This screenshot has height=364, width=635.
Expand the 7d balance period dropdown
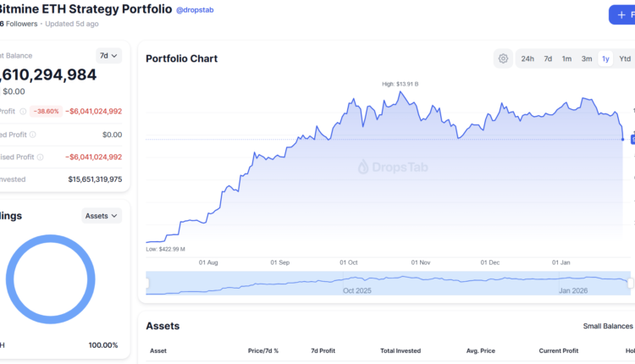pos(109,56)
